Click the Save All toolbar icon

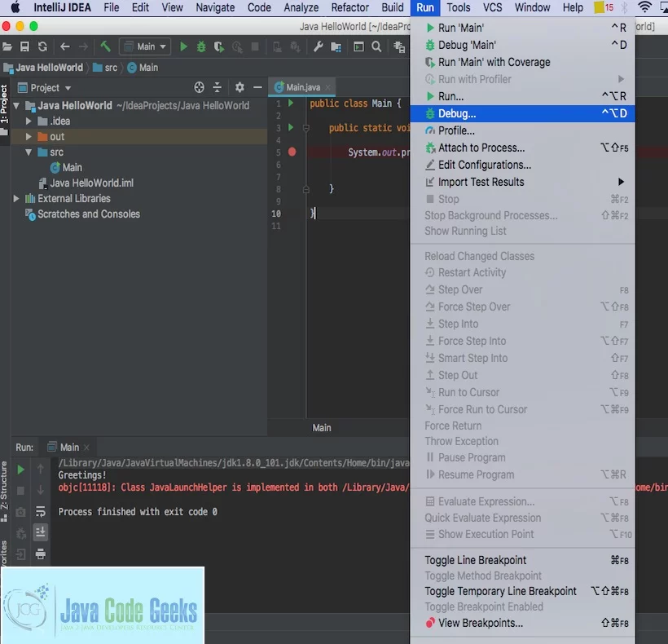point(24,46)
